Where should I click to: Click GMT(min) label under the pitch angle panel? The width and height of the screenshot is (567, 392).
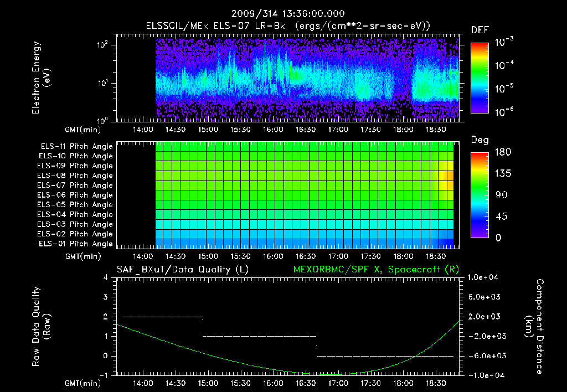pyautogui.click(x=83, y=256)
